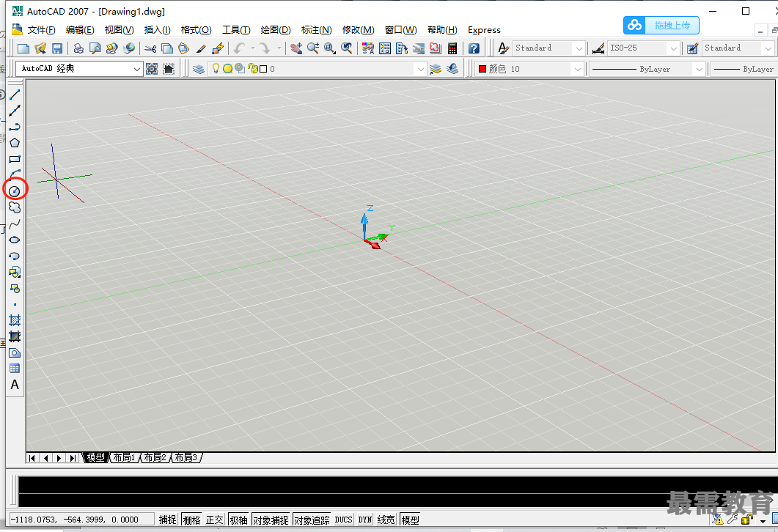The image size is (778, 532).
Task: Expand the redo history arrow
Action: [279, 48]
